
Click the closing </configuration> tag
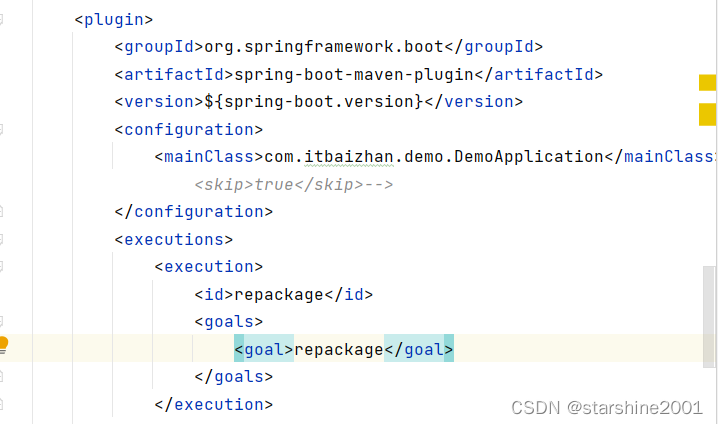pyautogui.click(x=194, y=212)
